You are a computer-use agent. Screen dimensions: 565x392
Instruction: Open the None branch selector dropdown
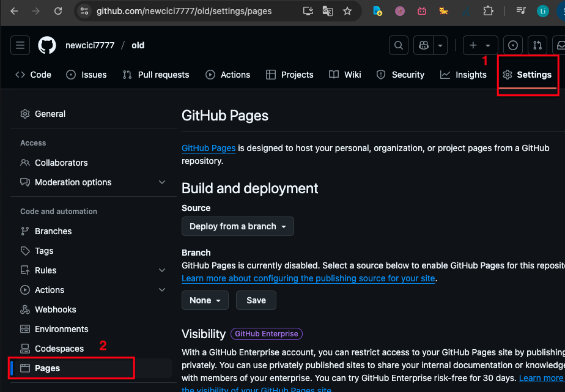[x=205, y=300]
